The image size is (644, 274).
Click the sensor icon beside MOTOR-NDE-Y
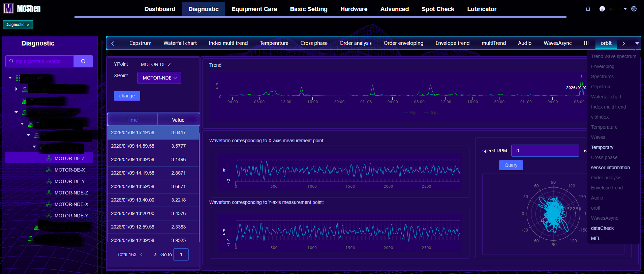coord(49,216)
